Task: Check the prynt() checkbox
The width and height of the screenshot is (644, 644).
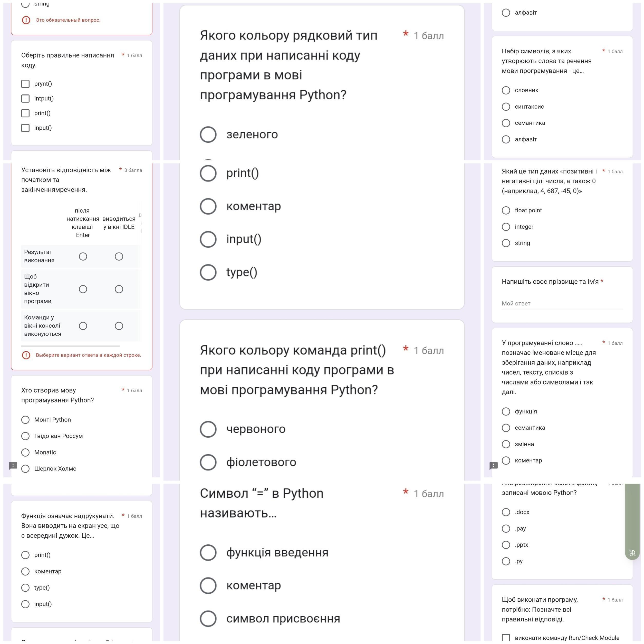Action: [25, 84]
